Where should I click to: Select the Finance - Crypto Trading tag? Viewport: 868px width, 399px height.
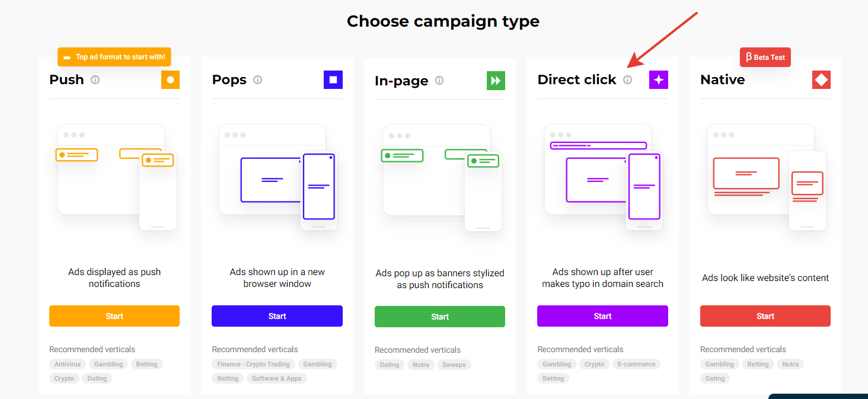[x=253, y=364]
